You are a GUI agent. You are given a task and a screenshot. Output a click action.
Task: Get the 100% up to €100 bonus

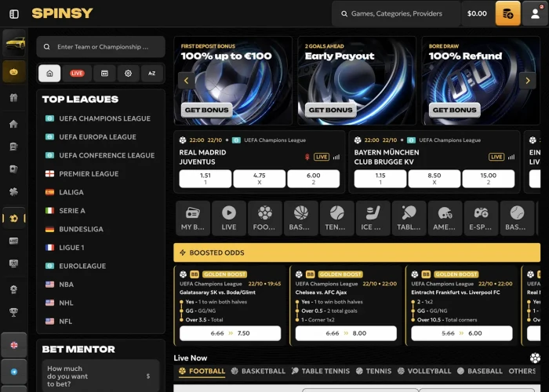click(x=206, y=110)
